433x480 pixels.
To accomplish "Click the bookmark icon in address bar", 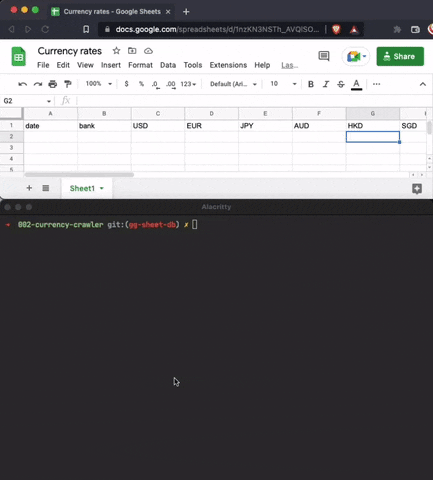I will click(86, 29).
